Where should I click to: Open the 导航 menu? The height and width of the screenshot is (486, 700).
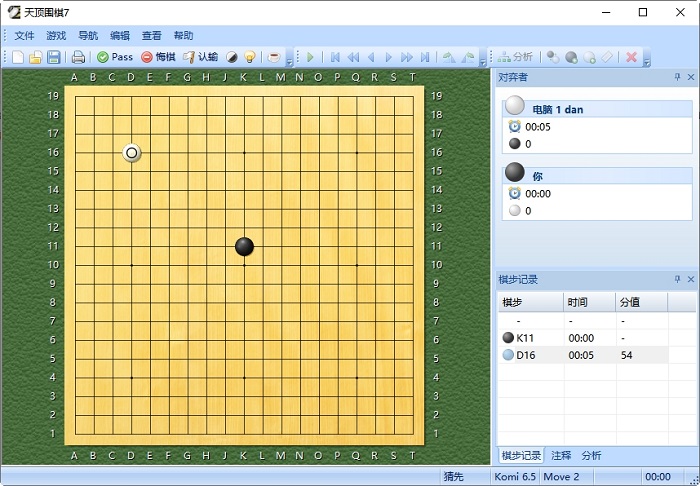pyautogui.click(x=88, y=36)
